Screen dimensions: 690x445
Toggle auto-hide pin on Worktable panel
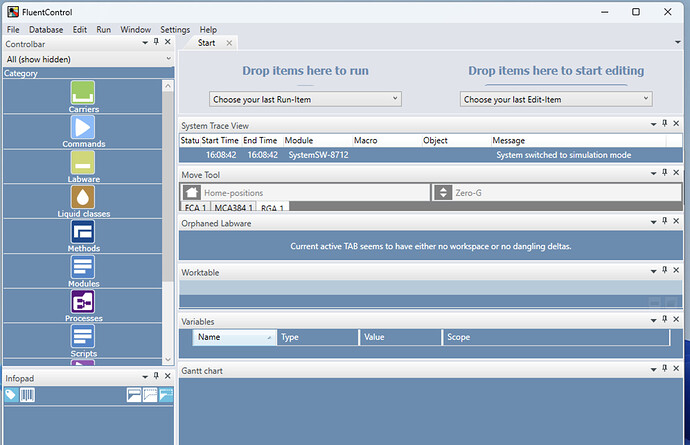(x=664, y=272)
